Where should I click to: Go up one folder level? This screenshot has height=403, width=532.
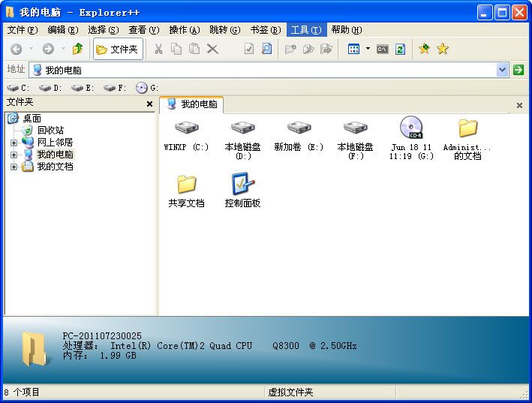click(x=78, y=50)
